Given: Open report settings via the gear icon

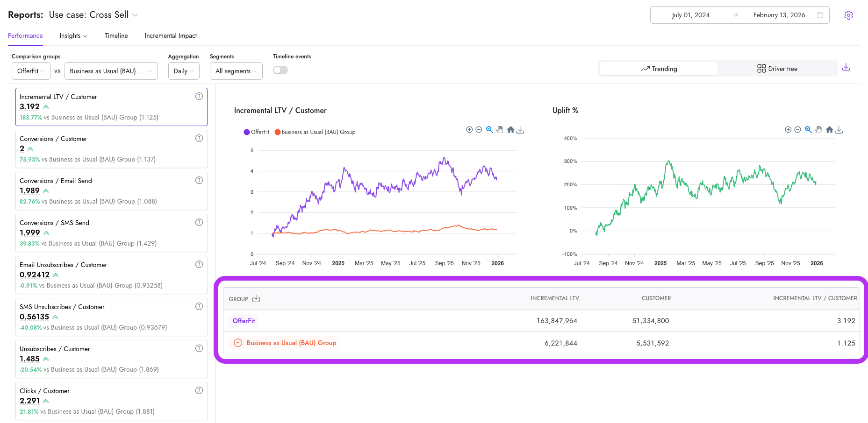Looking at the screenshot, I should pos(849,14).
